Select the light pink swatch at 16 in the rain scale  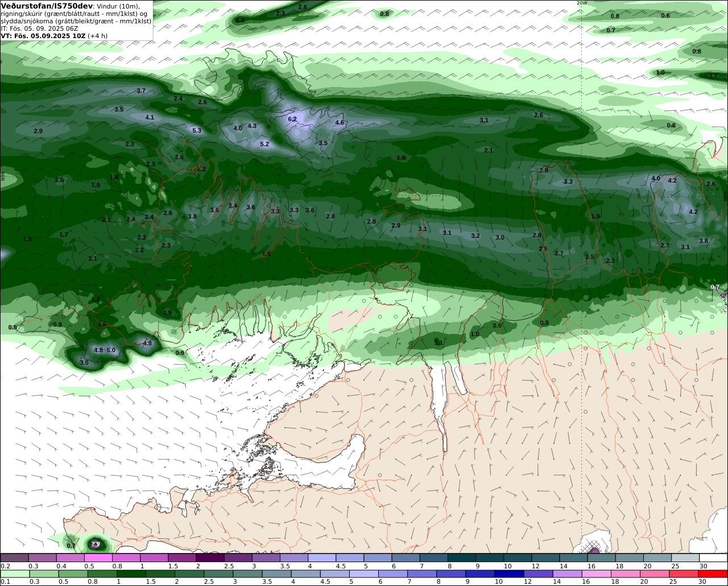tap(597, 573)
